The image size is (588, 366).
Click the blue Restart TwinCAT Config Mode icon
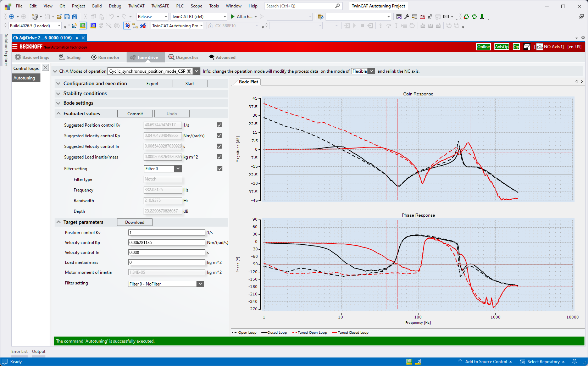93,26
